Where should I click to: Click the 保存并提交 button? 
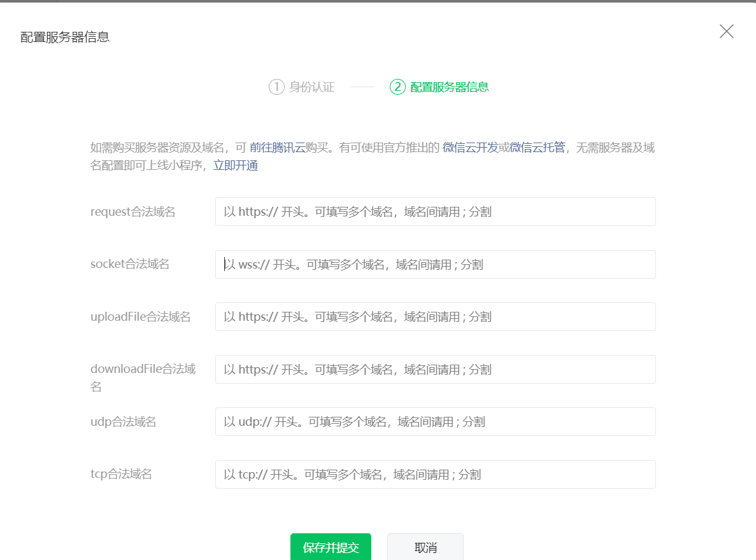(331, 547)
